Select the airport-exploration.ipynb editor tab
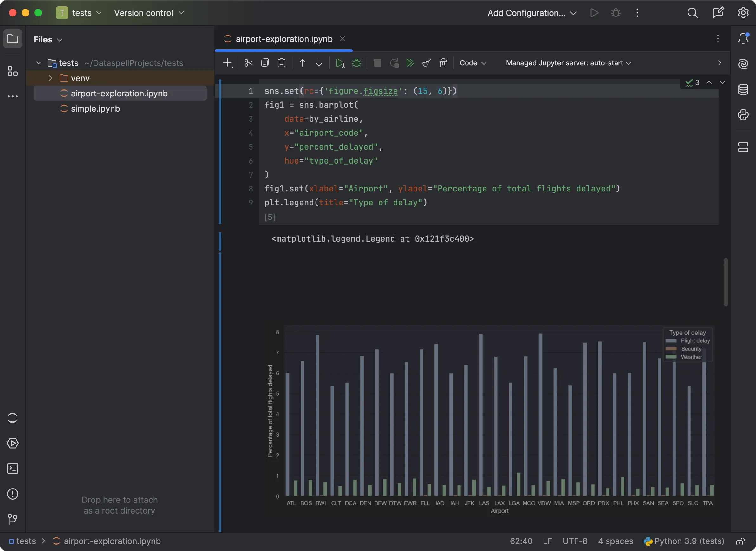The image size is (756, 551). pyautogui.click(x=283, y=39)
